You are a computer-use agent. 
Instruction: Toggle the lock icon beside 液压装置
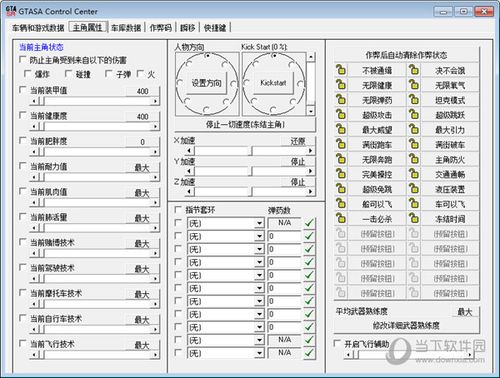click(x=414, y=189)
